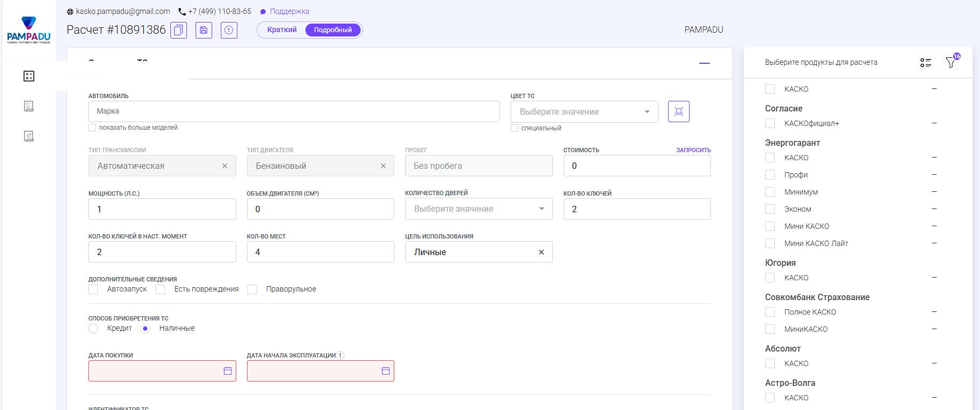Expand the Количество дверей dropdown
The image size is (980, 410).
click(x=478, y=209)
